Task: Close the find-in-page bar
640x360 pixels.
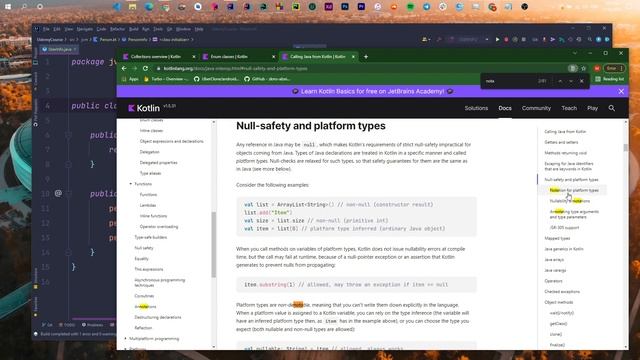Action: click(x=582, y=81)
